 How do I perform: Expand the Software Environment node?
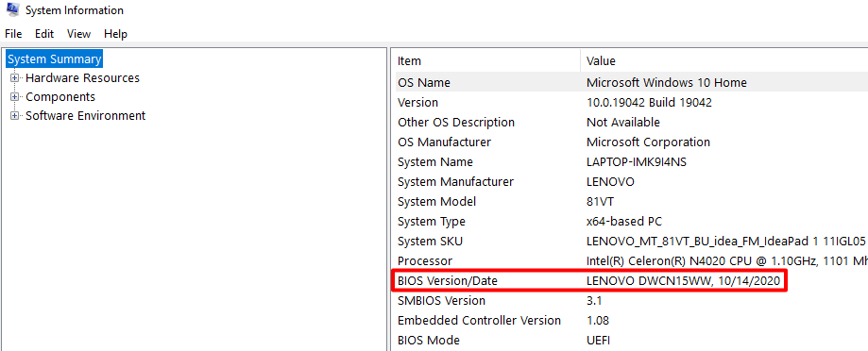[x=14, y=115]
